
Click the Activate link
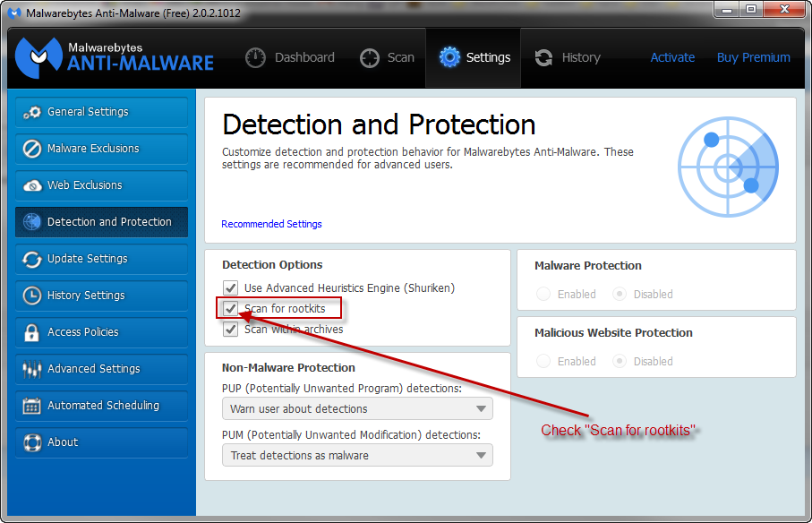pos(672,57)
